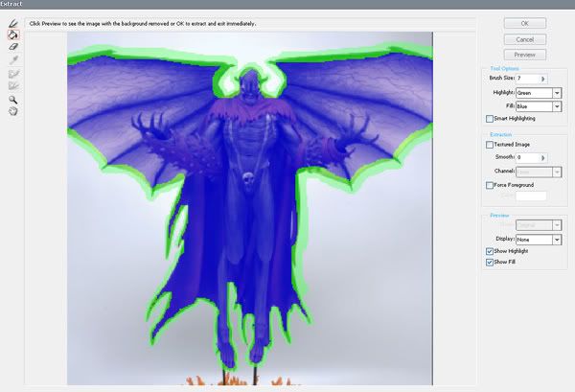Enable Smart Highlighting checkbox
The image size is (575, 392).
point(491,119)
